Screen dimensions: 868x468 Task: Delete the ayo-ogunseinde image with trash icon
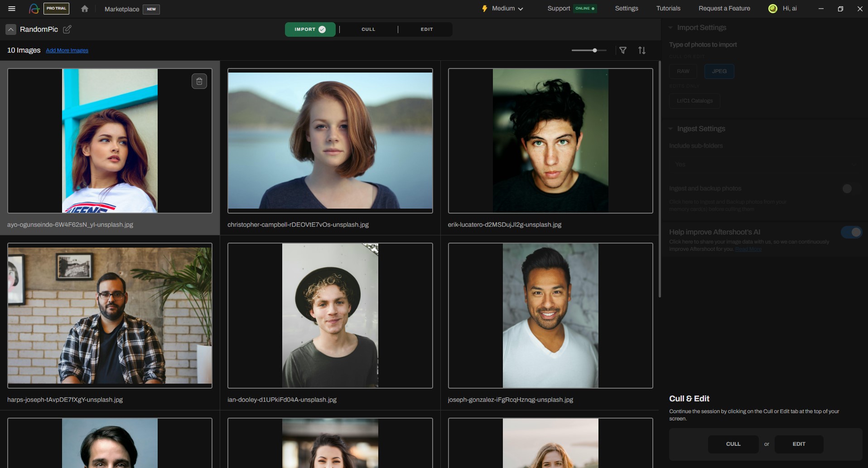pyautogui.click(x=199, y=81)
